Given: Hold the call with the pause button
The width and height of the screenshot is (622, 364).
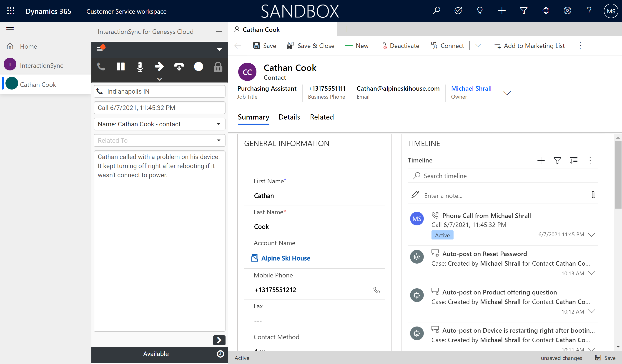Looking at the screenshot, I should click(x=120, y=67).
